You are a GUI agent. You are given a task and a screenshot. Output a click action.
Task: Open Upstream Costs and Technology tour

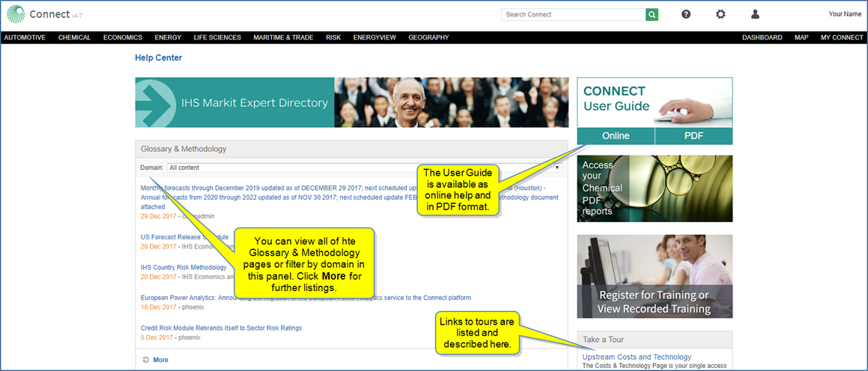tap(637, 358)
